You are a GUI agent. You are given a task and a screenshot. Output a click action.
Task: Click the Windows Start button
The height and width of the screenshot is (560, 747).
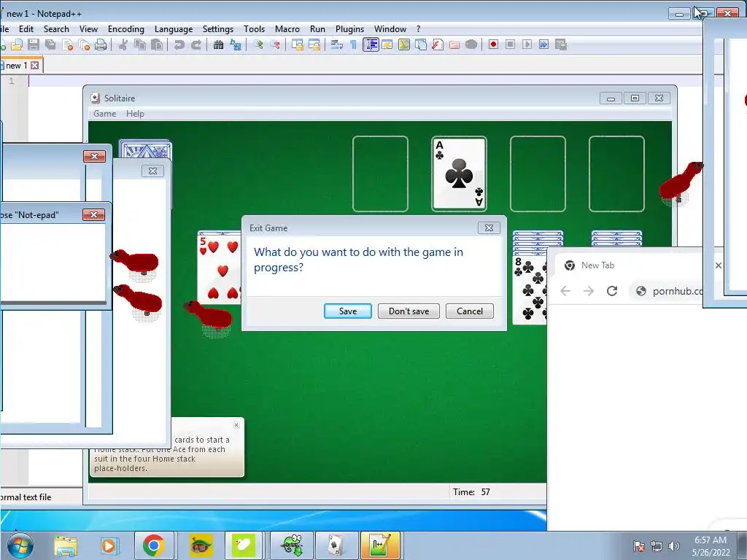(x=20, y=545)
